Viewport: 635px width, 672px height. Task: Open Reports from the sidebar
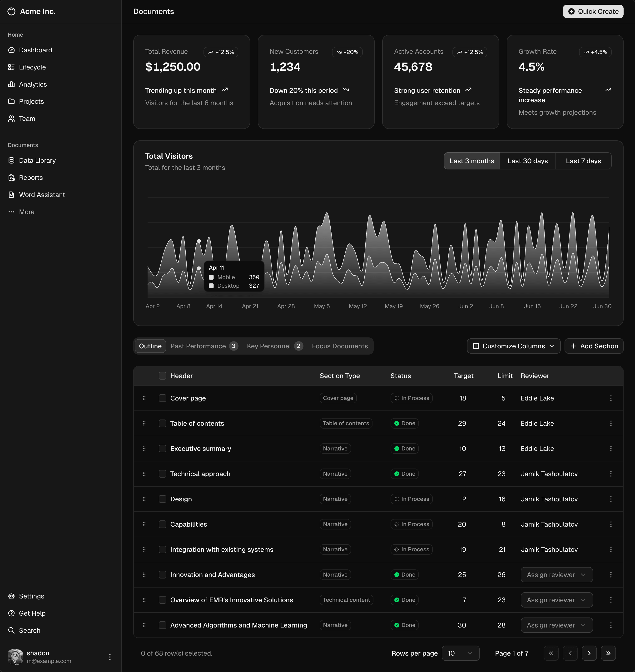click(x=30, y=177)
